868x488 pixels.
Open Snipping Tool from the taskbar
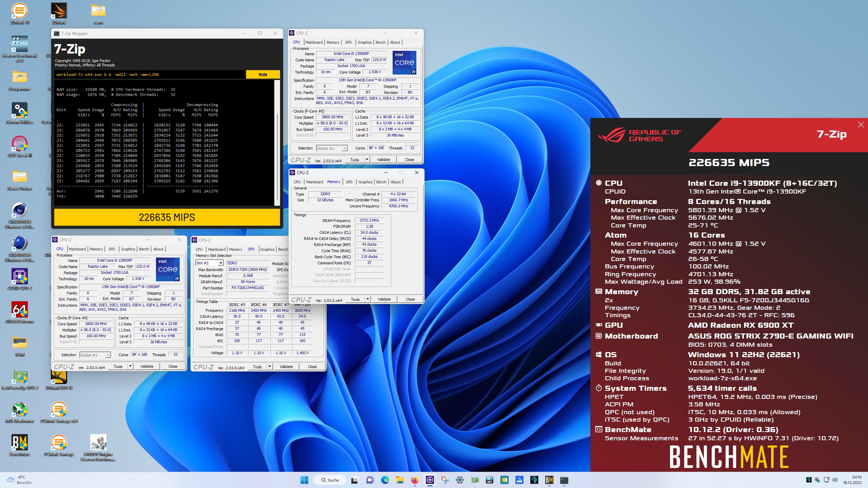[x=445, y=480]
